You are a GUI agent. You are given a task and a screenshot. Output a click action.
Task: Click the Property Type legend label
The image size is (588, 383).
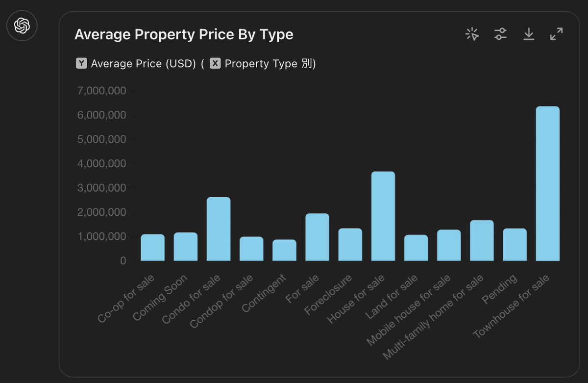click(x=261, y=64)
